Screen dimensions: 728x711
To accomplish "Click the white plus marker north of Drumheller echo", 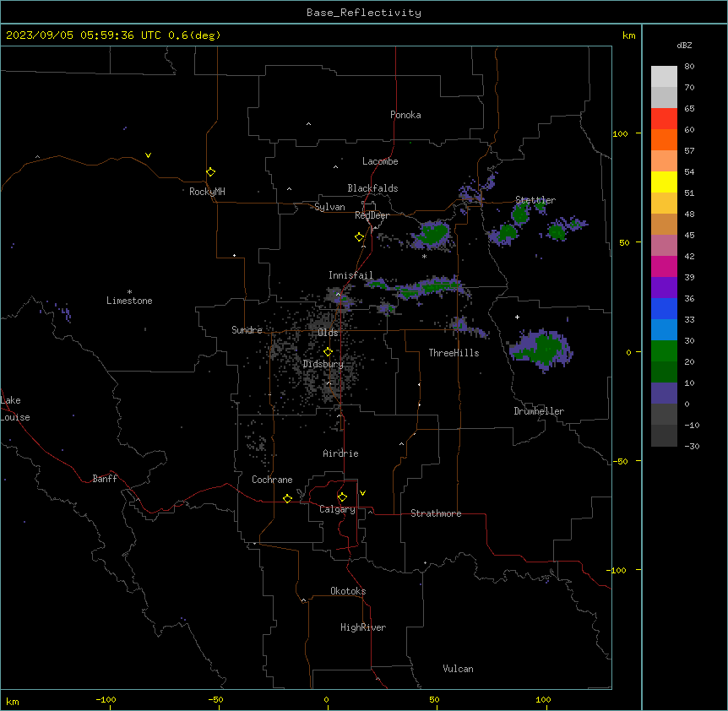I will click(x=517, y=317).
